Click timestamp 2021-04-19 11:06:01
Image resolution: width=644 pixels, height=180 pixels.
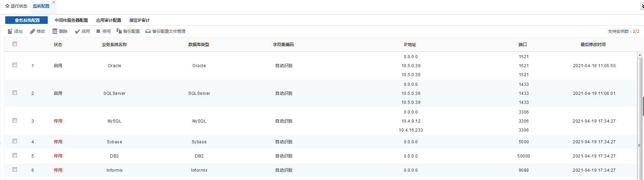(x=594, y=93)
